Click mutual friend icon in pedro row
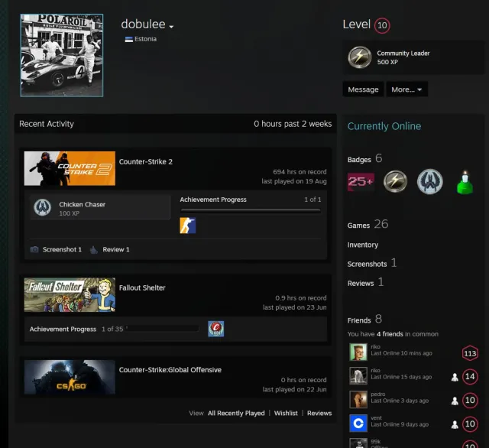 [x=455, y=401]
